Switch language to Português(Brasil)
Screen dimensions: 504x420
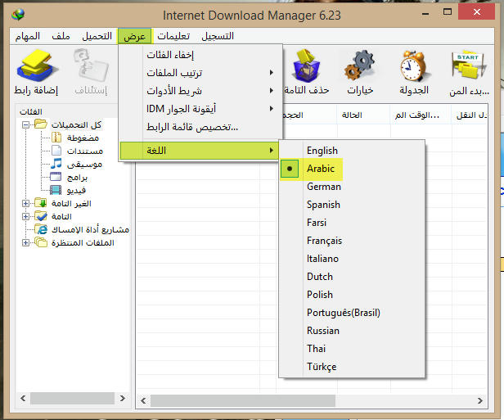(344, 313)
